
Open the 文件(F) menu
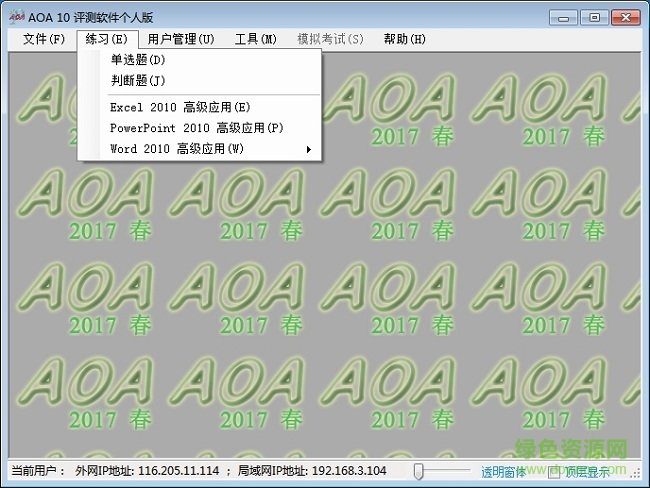coord(44,39)
